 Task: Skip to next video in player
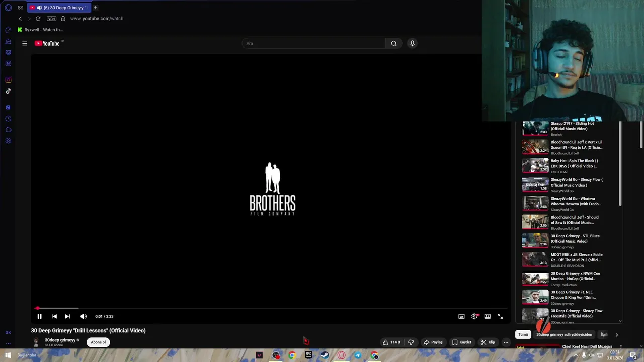tap(67, 316)
